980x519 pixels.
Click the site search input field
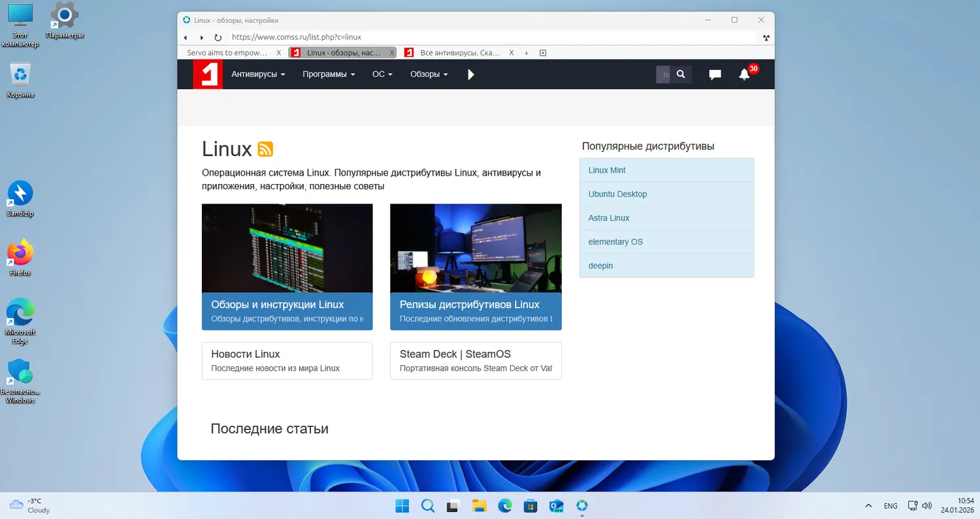pyautogui.click(x=663, y=74)
